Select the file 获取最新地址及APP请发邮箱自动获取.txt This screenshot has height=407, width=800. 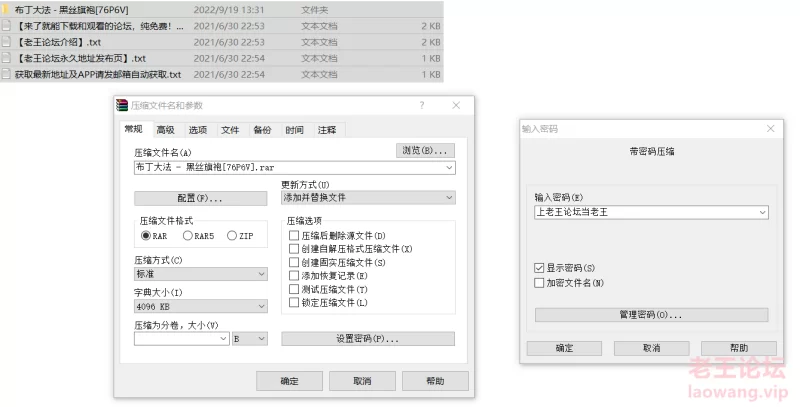(x=222, y=74)
